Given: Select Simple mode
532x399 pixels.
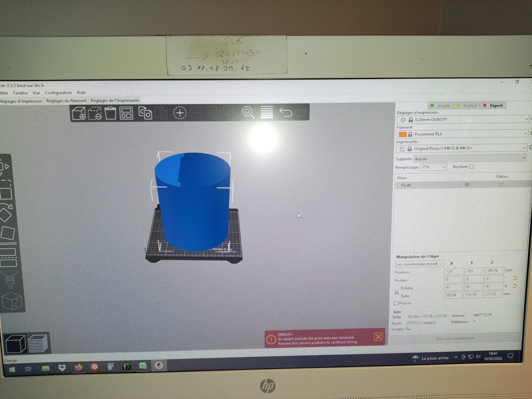Looking at the screenshot, I should tap(440, 106).
